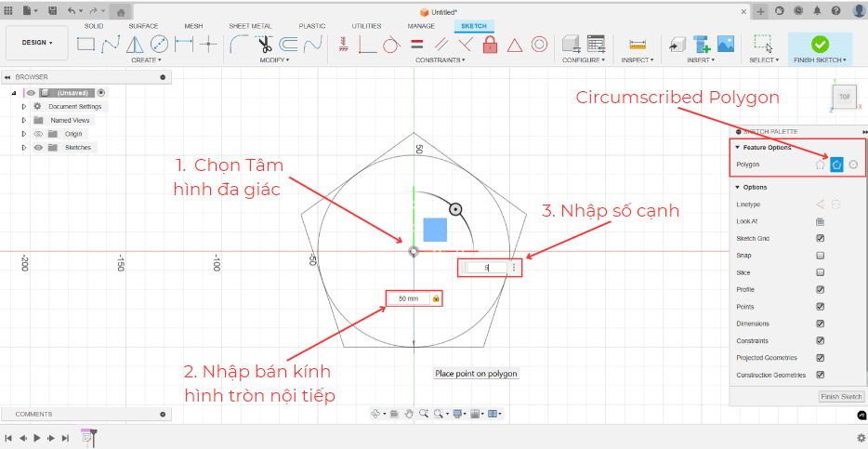868x449 pixels.
Task: Switch to the SHEET METAL tab
Action: (248, 26)
